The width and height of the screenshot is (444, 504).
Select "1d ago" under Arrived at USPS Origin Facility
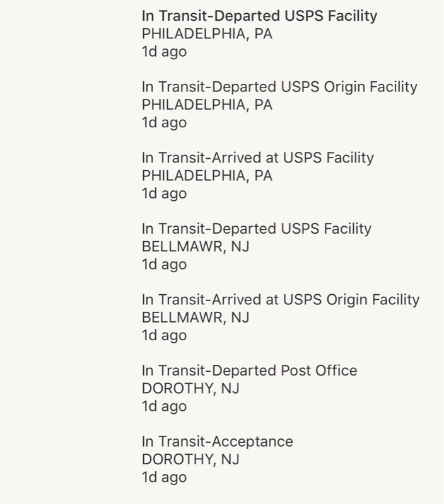(164, 336)
